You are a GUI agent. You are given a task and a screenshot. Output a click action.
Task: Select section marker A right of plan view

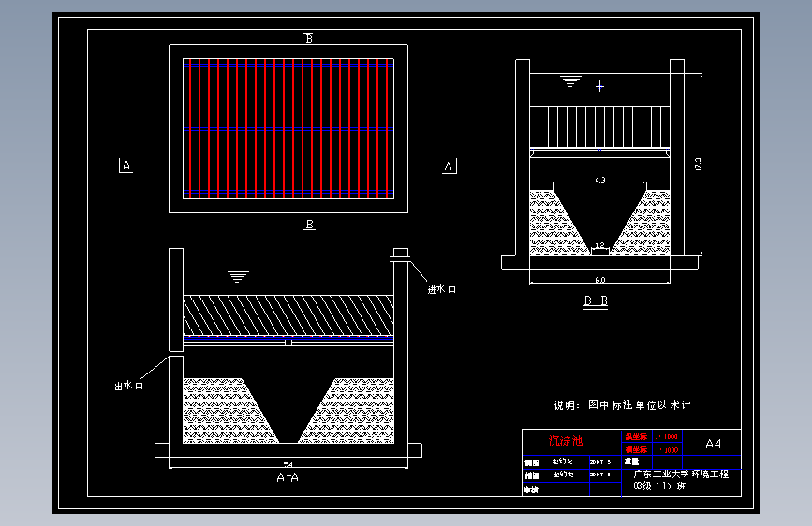449,167
